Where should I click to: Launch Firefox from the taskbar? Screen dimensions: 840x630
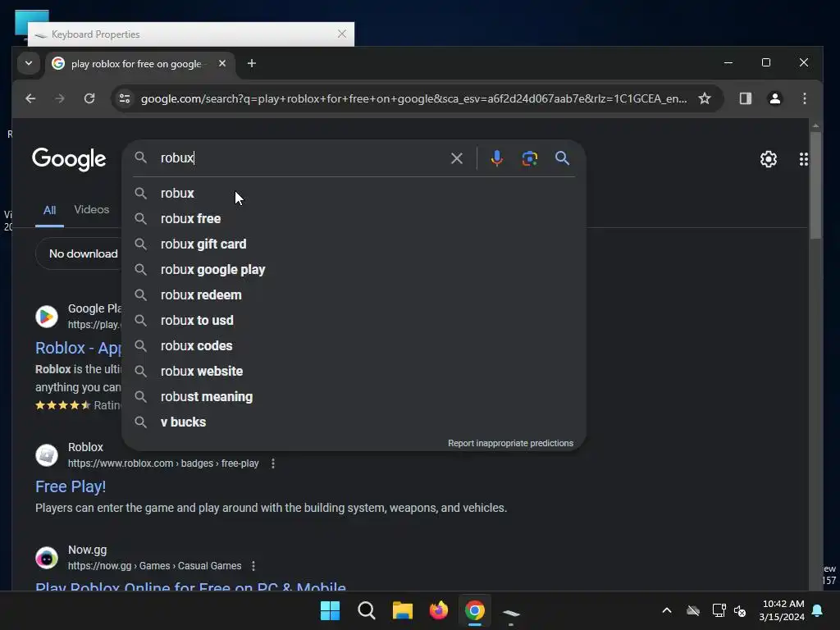coord(439,610)
